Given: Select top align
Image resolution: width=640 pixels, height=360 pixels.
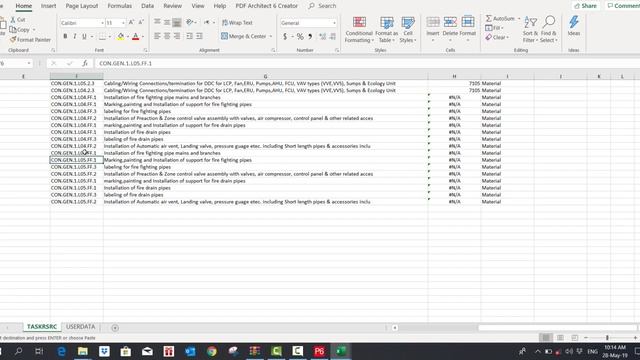Looking at the screenshot, I should 157,22.
